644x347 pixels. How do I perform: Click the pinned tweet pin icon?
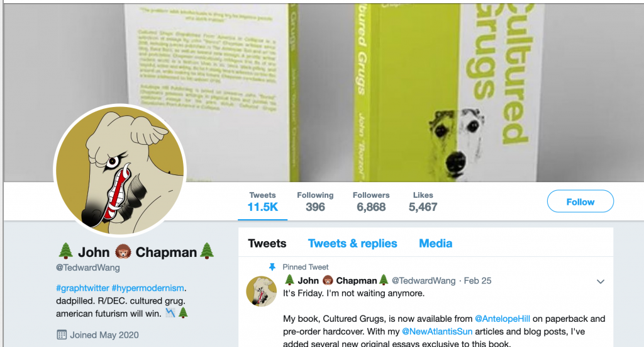point(272,267)
